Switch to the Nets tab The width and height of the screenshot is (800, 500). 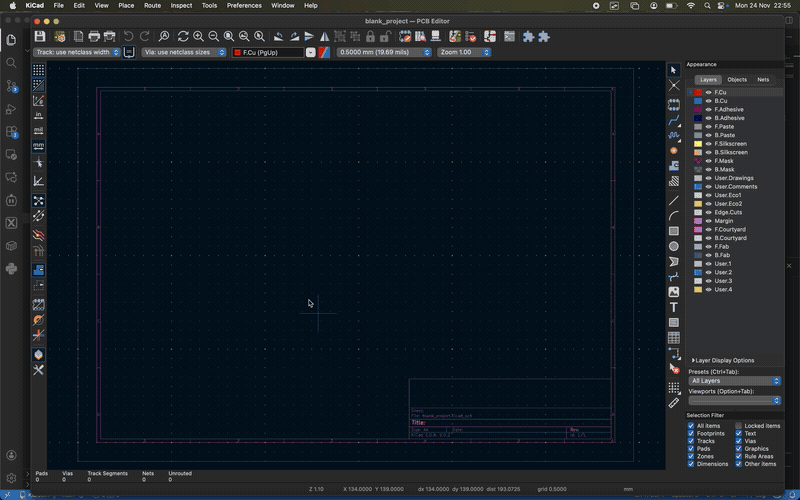click(x=763, y=79)
